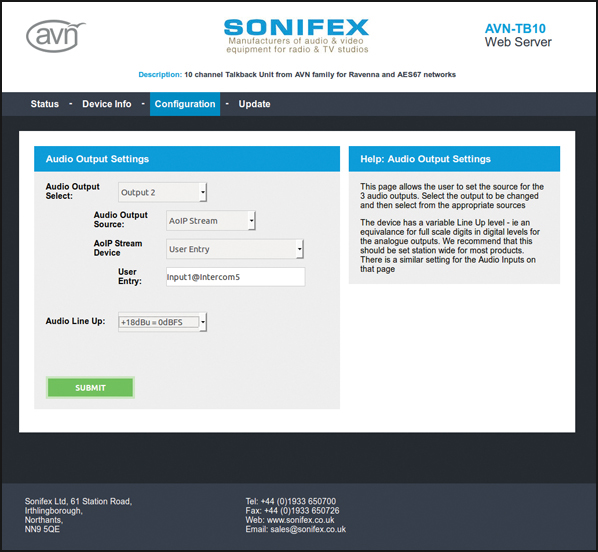598x552 pixels.
Task: Click the www.sonifex.co.uk web address
Action: [x=301, y=520]
